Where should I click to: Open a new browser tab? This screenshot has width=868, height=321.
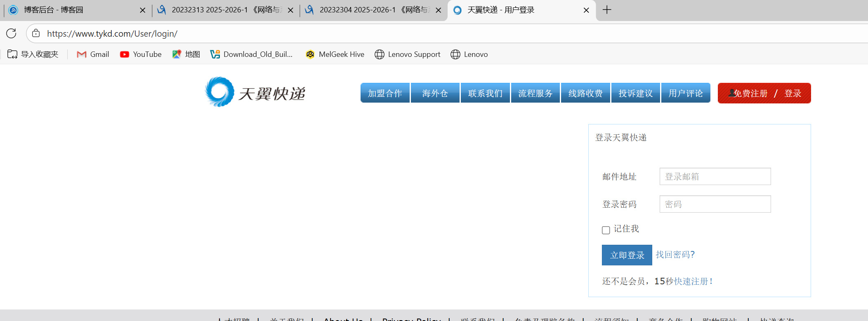click(x=607, y=10)
